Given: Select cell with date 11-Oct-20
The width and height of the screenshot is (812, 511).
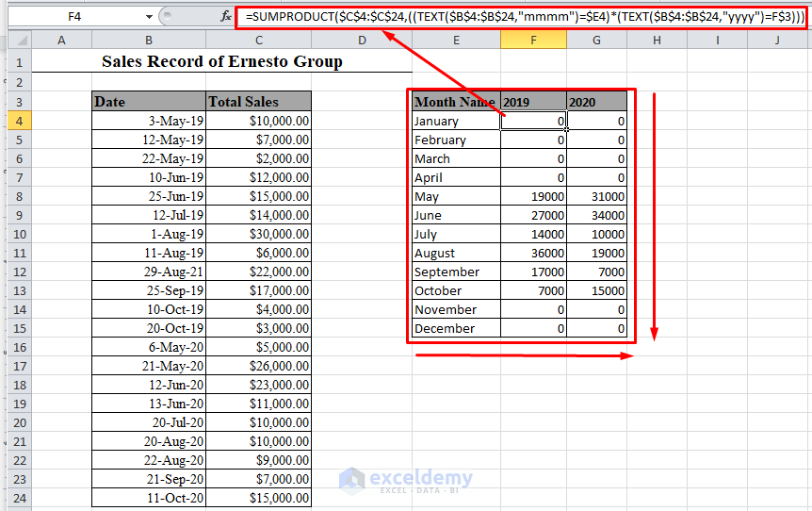Looking at the screenshot, I should point(149,498).
